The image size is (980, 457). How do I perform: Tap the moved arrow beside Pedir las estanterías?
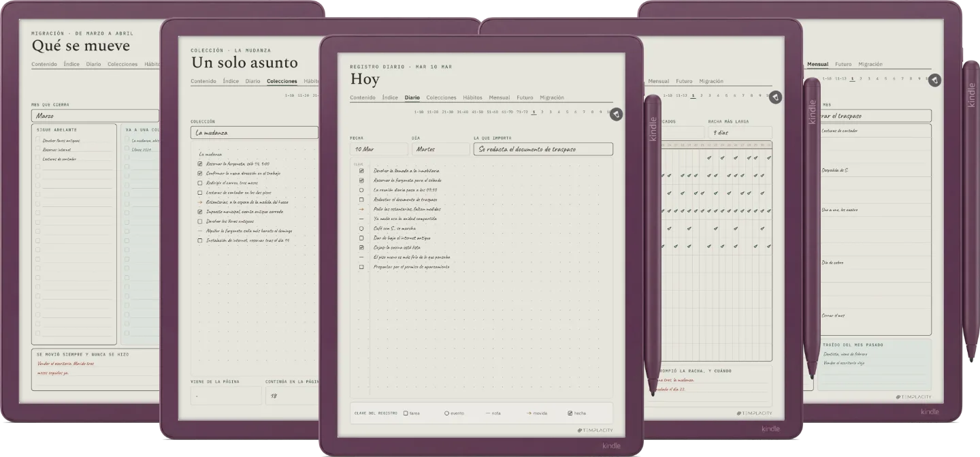tap(361, 209)
